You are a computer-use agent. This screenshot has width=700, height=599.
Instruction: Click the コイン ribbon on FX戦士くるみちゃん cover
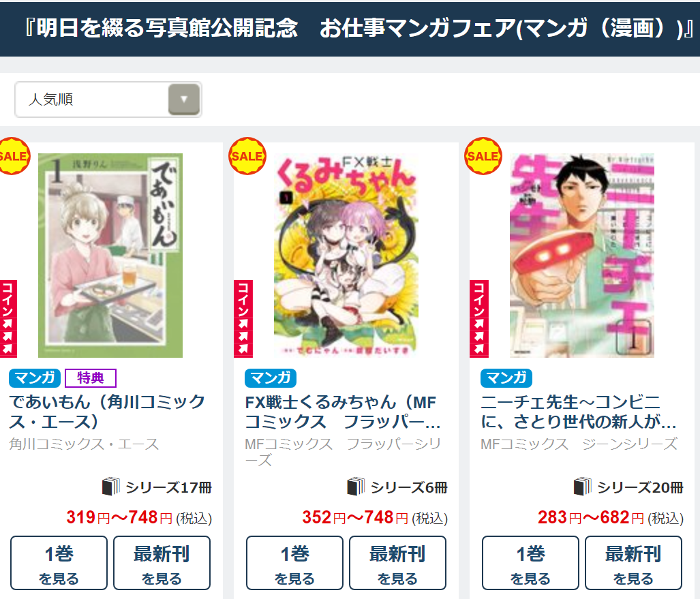click(243, 319)
